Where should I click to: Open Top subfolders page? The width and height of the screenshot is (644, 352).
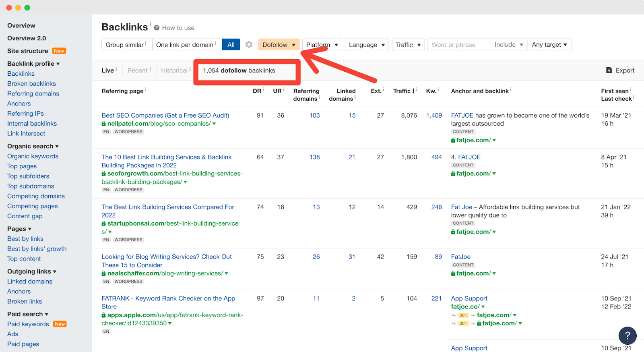(28, 176)
